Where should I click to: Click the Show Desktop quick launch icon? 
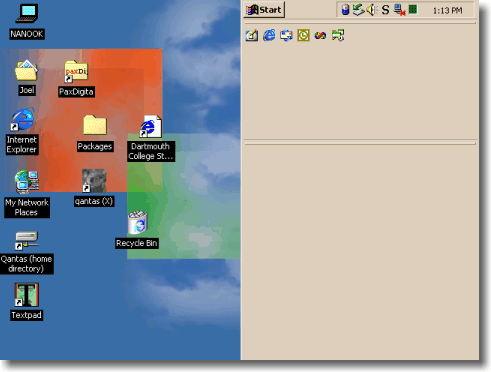(x=252, y=35)
